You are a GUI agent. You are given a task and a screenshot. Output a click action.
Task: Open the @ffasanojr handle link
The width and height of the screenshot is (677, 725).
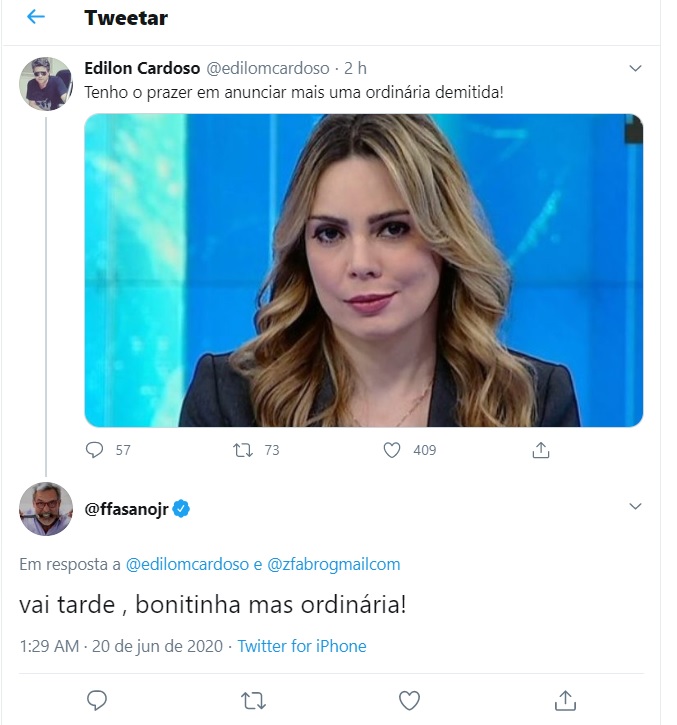pos(127,509)
